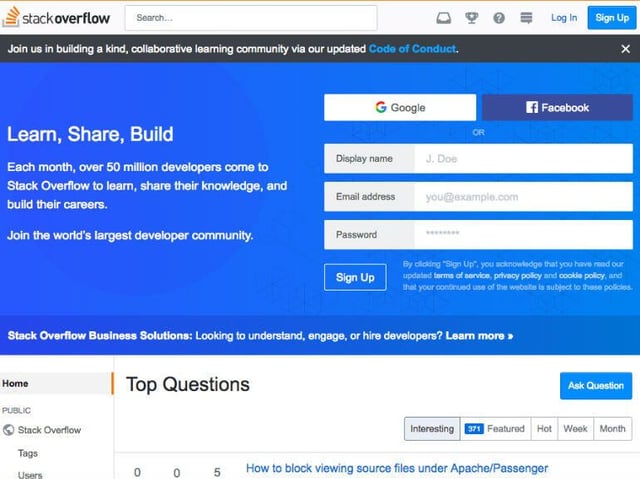The height and width of the screenshot is (479, 640).
Task: Click the outlined Sign Up form button
Action: (355, 277)
